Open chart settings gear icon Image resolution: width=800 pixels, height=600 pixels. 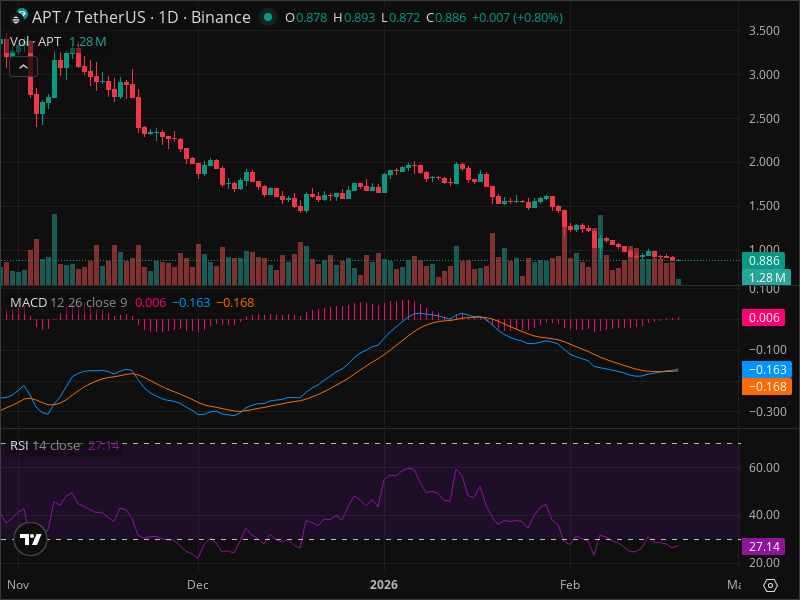[770, 585]
